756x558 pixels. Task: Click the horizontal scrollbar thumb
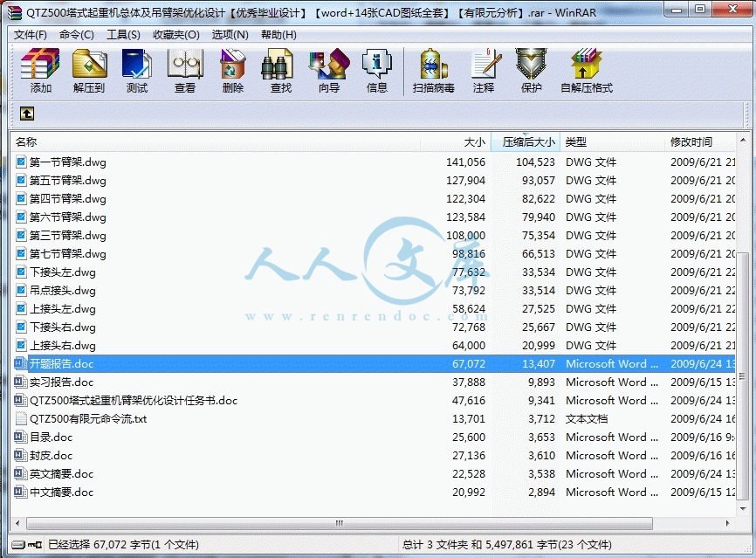click(x=340, y=523)
